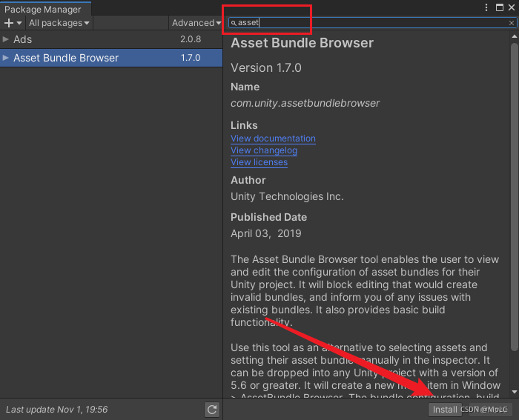
Task: Open the View changelog link
Action: tap(264, 150)
